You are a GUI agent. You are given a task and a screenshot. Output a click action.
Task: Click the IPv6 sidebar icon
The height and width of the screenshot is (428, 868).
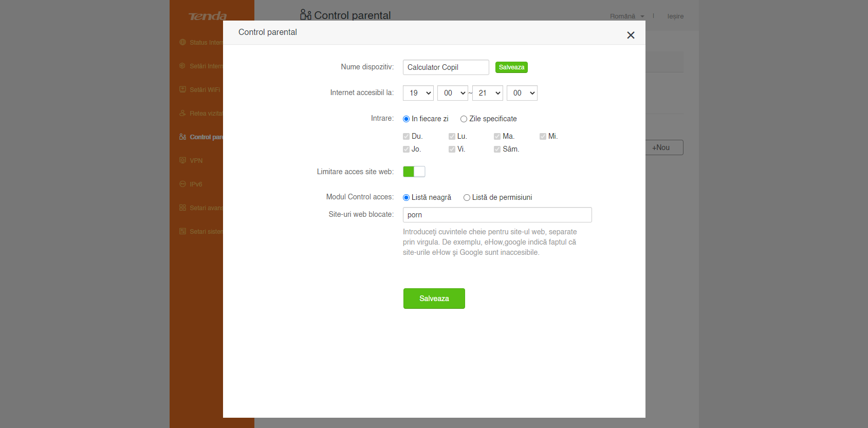click(x=182, y=184)
